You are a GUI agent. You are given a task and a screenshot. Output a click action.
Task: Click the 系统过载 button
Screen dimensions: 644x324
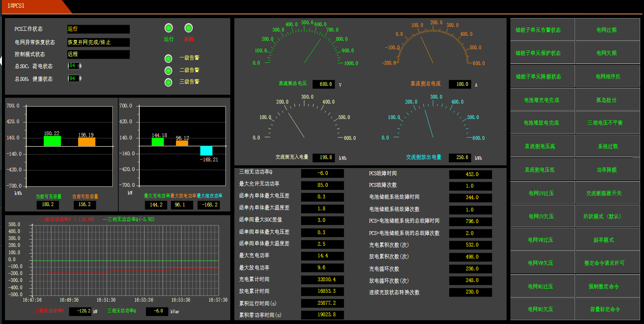pyautogui.click(x=607, y=146)
